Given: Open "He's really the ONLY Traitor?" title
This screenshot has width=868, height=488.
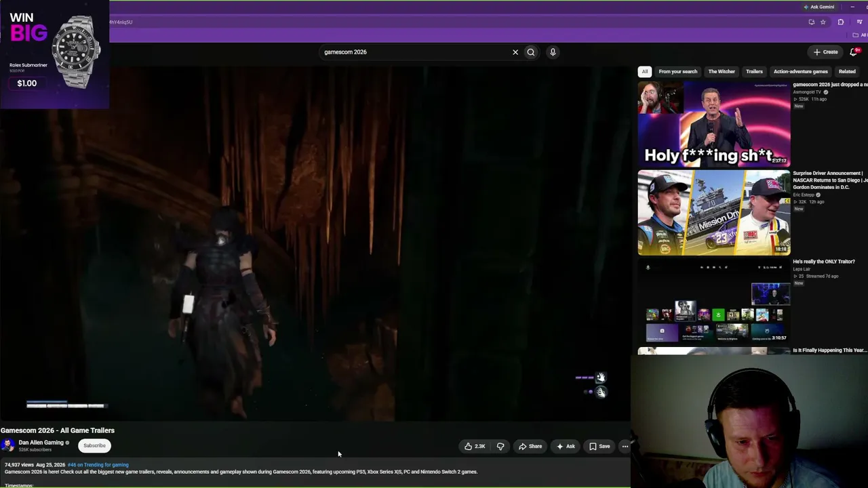Looking at the screenshot, I should point(824,262).
